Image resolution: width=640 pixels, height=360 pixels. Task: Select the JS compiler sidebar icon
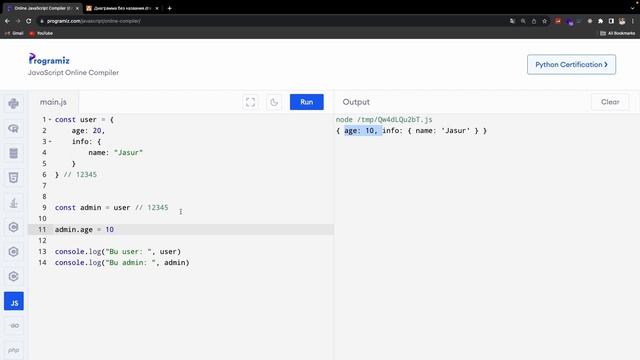pos(14,301)
